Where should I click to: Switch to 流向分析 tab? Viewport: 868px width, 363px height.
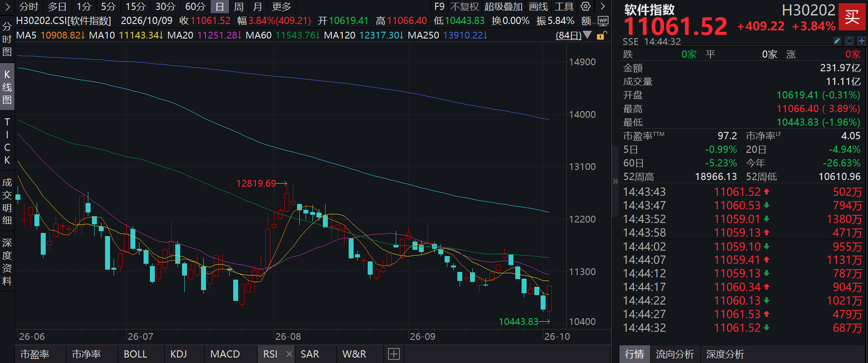pos(675,354)
